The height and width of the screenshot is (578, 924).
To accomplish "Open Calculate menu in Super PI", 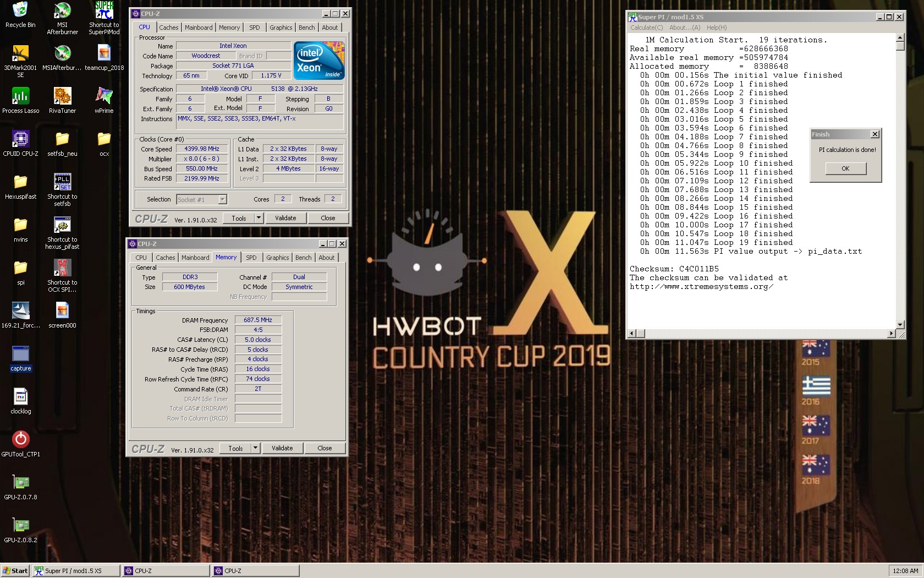I will [x=646, y=28].
